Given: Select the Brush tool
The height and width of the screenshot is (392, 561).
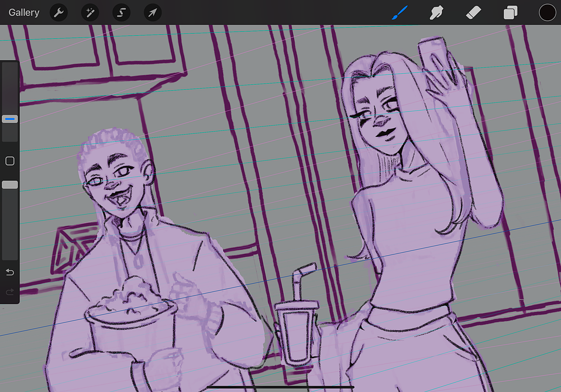Looking at the screenshot, I should pos(400,12).
